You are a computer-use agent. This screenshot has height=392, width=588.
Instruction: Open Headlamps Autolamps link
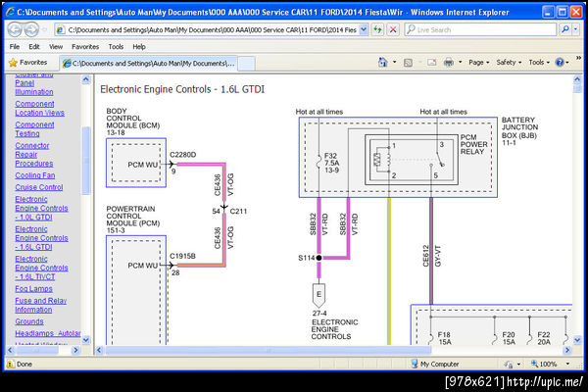point(48,333)
